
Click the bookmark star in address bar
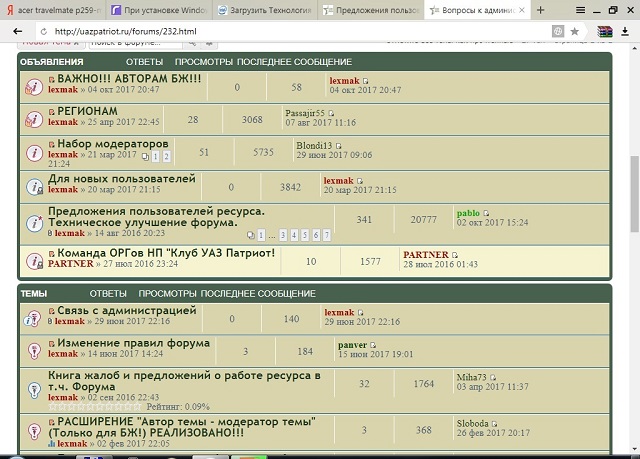click(x=574, y=32)
